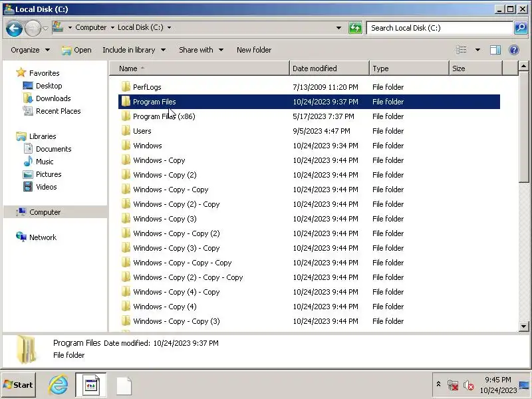The width and height of the screenshot is (532, 399).
Task: Select the Windows folder row
Action: coord(309,146)
